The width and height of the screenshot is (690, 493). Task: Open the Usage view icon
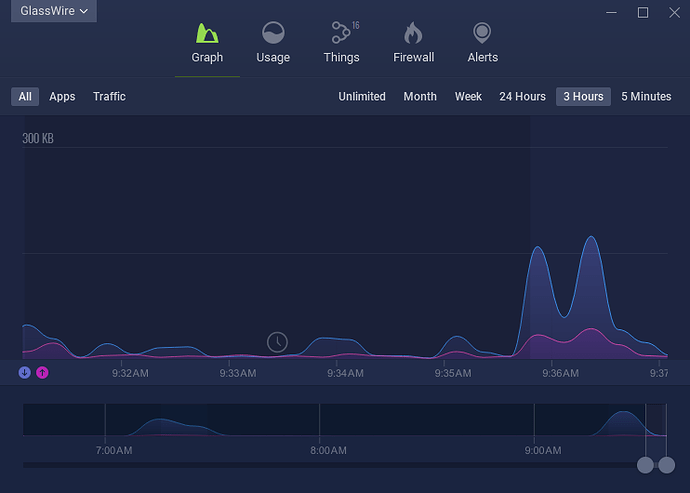click(x=272, y=34)
